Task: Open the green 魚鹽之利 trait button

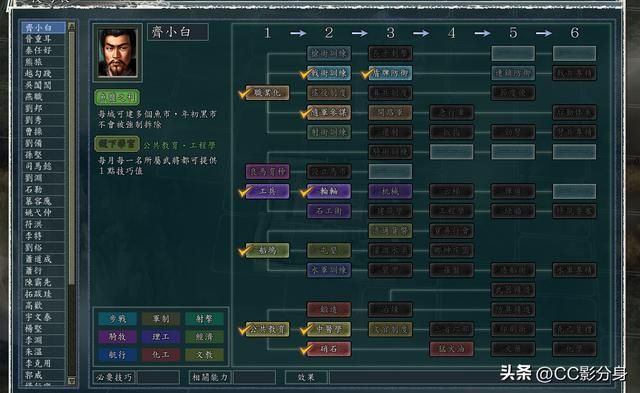Action: pyautogui.click(x=117, y=98)
